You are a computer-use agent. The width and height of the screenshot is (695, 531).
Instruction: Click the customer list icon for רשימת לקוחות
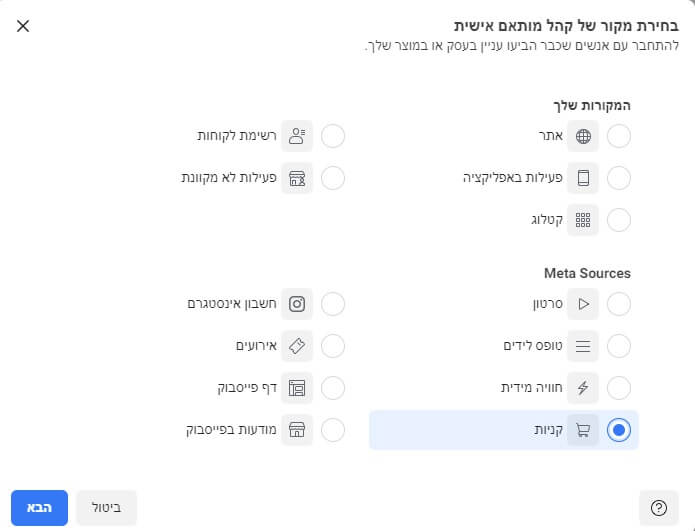297,137
